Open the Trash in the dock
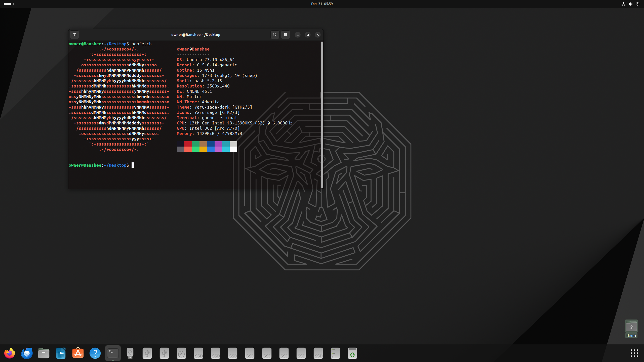 coord(352,353)
